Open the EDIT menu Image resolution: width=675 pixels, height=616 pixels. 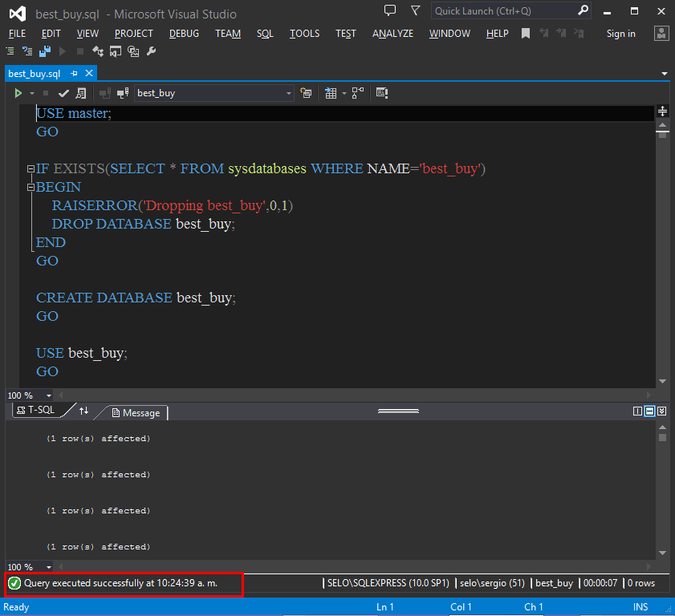click(51, 34)
